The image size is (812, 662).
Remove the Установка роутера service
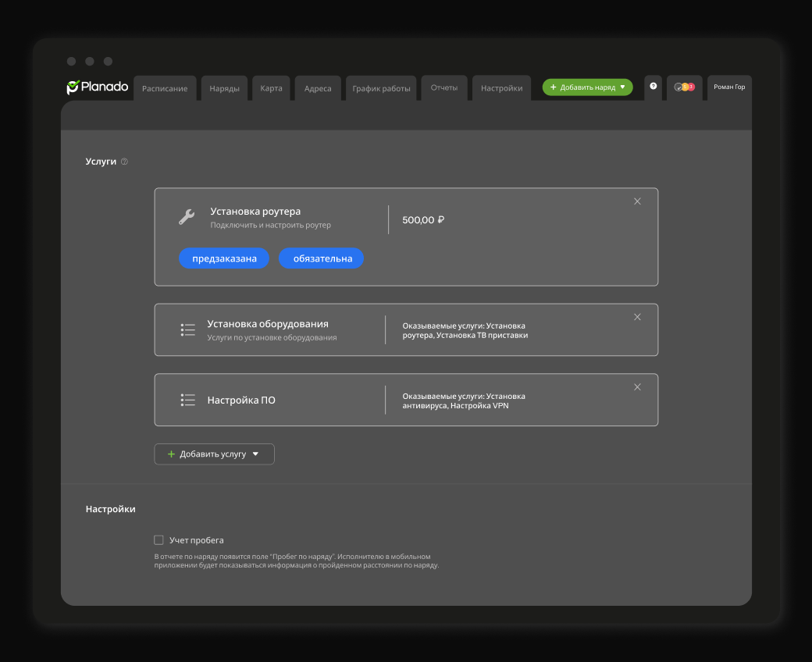coord(637,201)
